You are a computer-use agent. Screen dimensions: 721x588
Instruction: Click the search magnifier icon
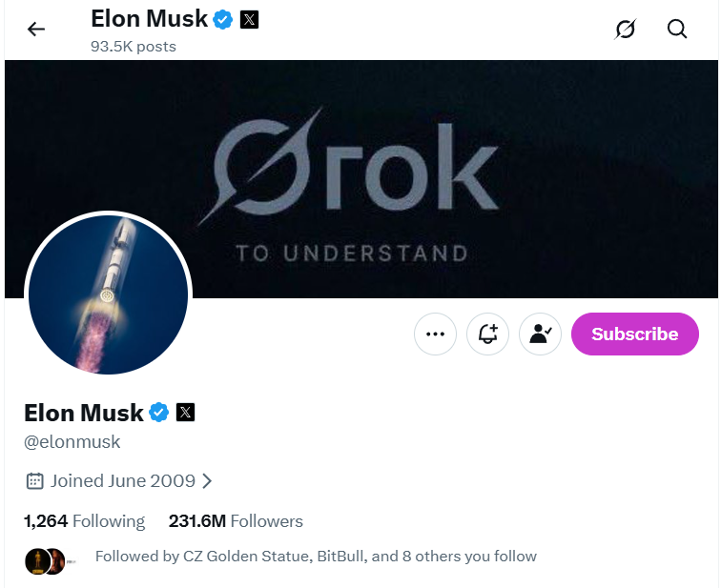click(x=677, y=30)
